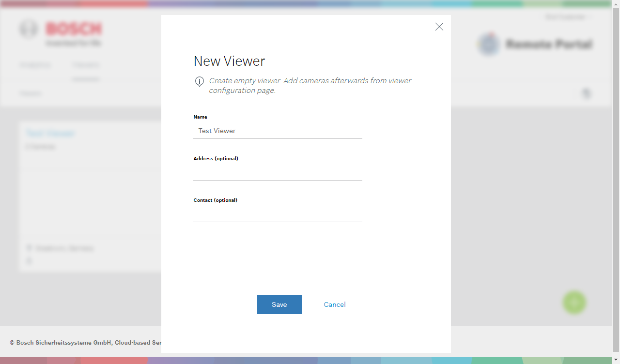
Task: Click the Remote Portal globe icon
Action: click(x=488, y=44)
